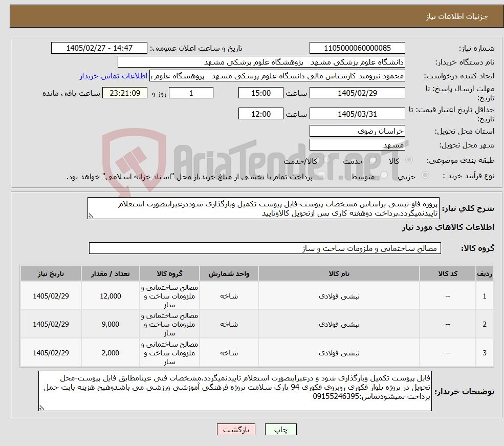Click the نام کالا column header
Image resolution: width=504 pixels, height=446 pixels.
click(339, 273)
